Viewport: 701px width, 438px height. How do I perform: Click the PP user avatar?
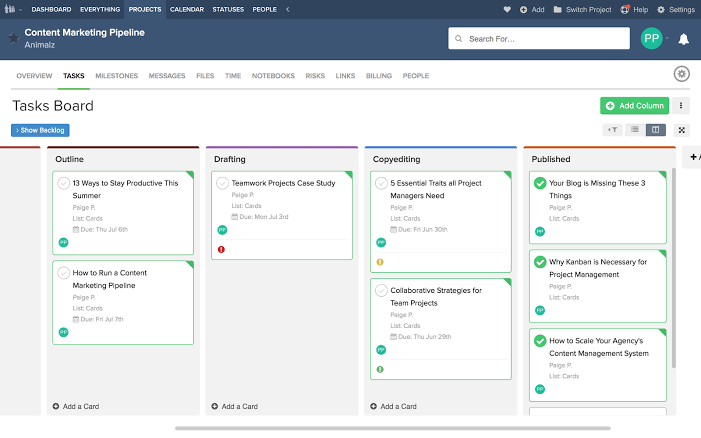click(x=651, y=39)
